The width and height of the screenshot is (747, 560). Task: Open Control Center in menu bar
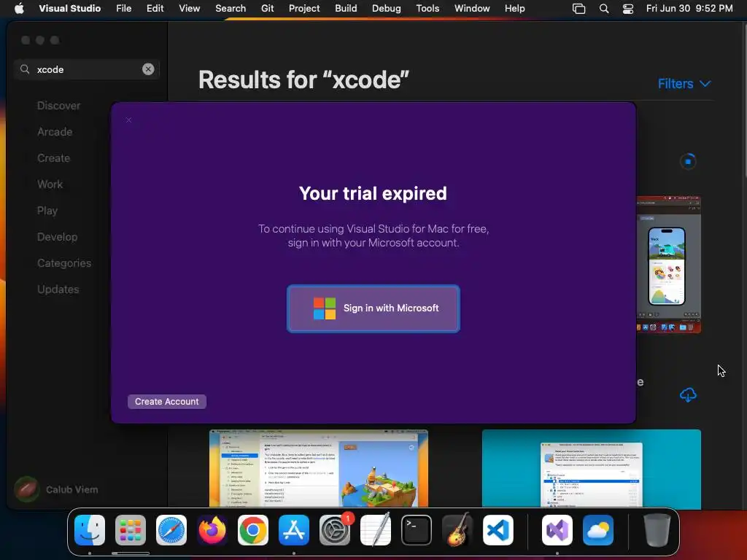click(x=628, y=9)
